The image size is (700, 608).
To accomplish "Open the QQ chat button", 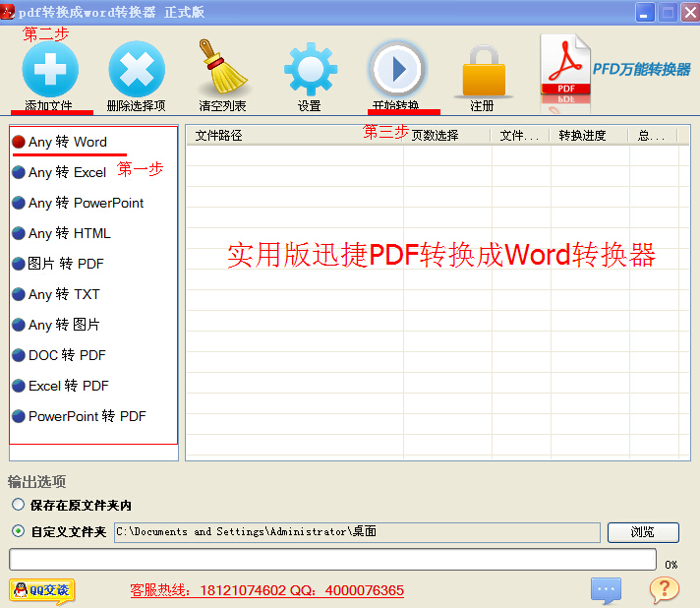I will (x=42, y=590).
